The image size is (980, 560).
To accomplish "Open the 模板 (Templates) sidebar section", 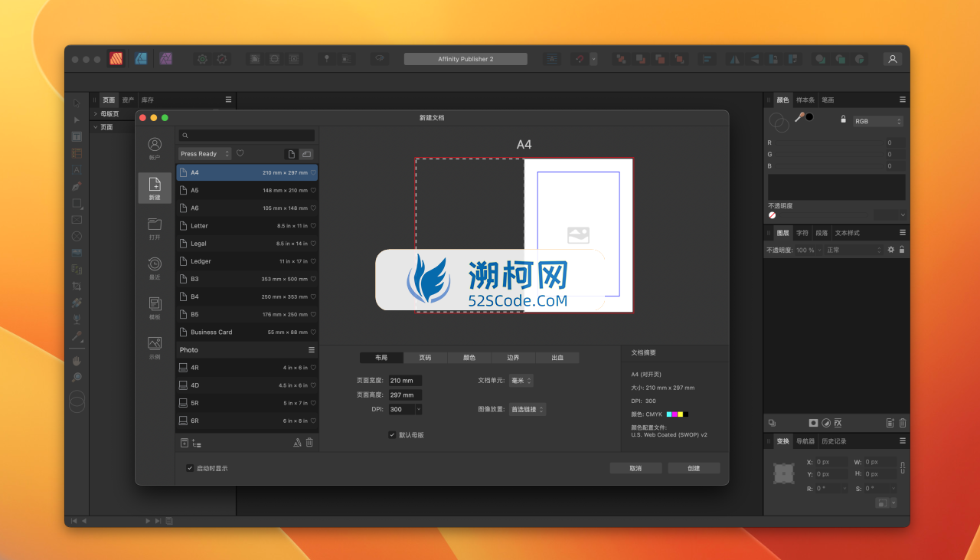I will click(155, 308).
